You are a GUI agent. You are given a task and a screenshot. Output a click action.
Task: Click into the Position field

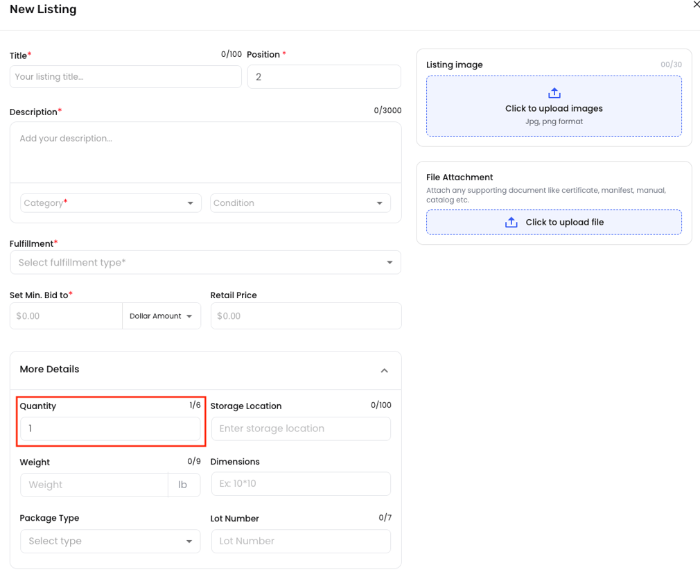pyautogui.click(x=324, y=77)
